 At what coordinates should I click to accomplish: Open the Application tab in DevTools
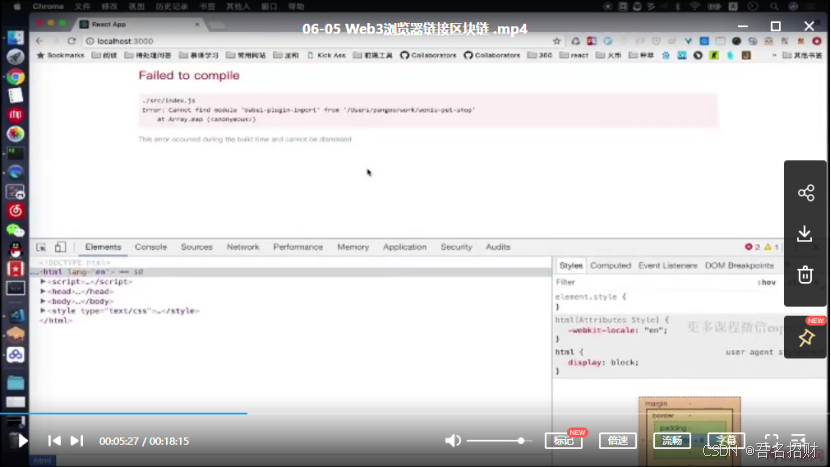pyautogui.click(x=404, y=247)
